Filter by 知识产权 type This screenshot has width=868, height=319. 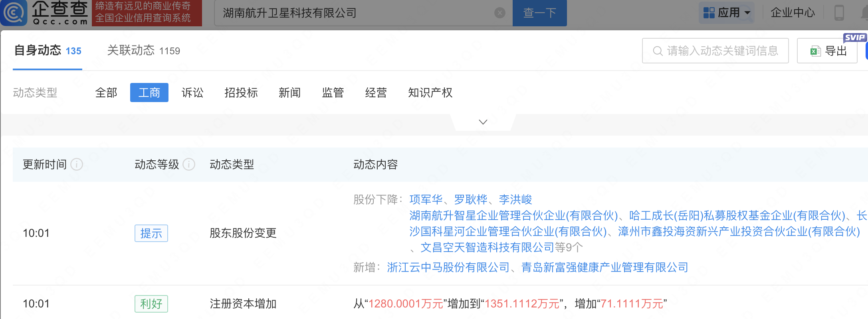430,93
